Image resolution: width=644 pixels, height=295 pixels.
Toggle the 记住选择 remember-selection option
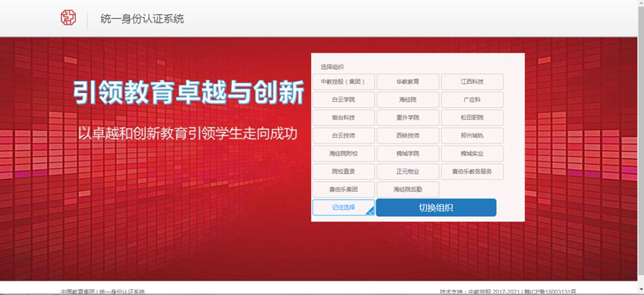tap(344, 207)
